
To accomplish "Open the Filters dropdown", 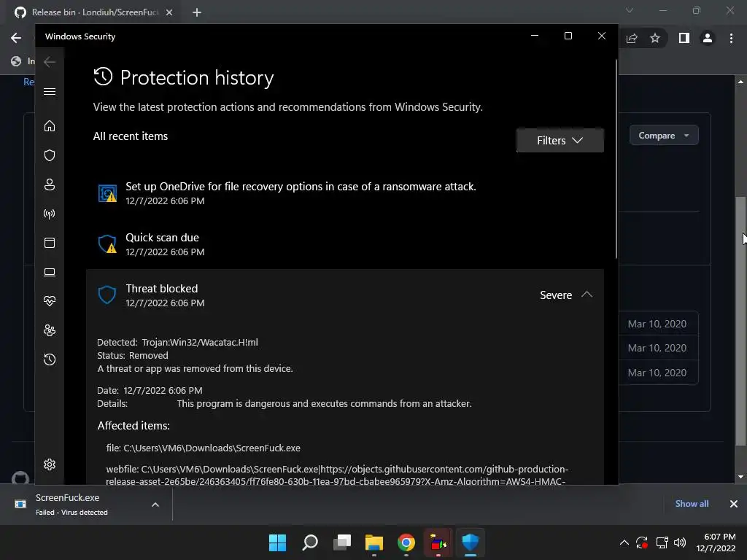I will [560, 141].
